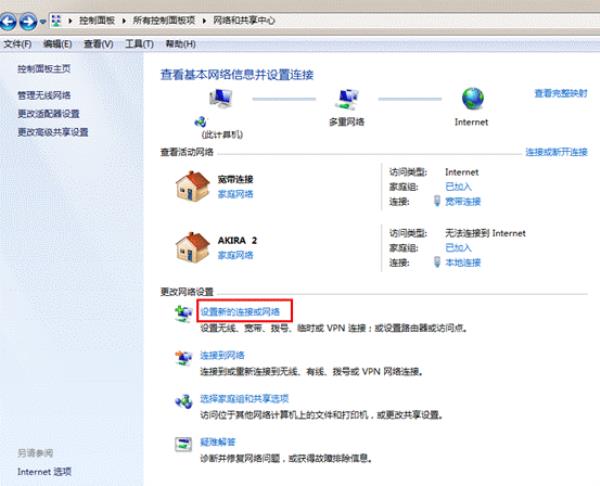Viewport: 600px width, 486px height.
Task: Click the troubleshooting icon beside 疑难解答
Action: 183,444
